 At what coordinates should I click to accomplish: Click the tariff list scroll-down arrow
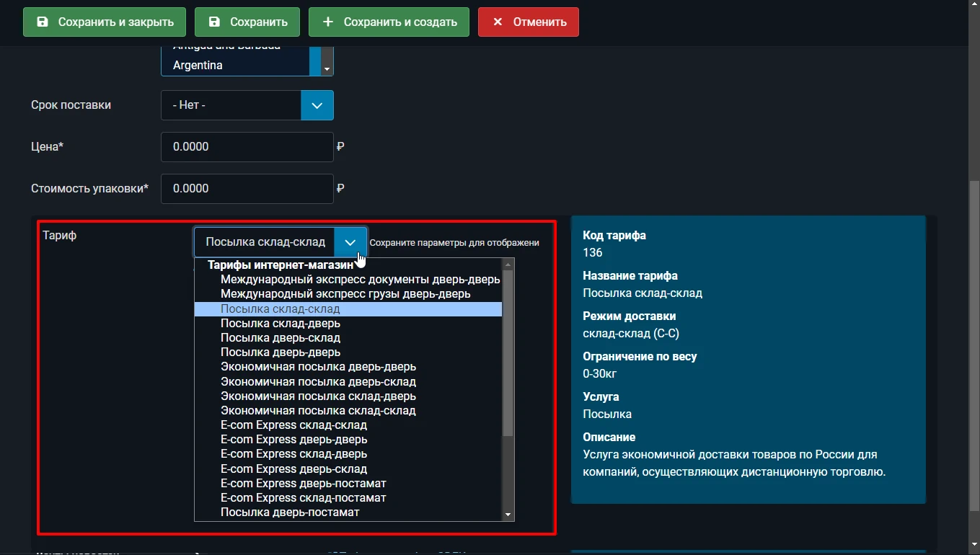[x=508, y=515]
